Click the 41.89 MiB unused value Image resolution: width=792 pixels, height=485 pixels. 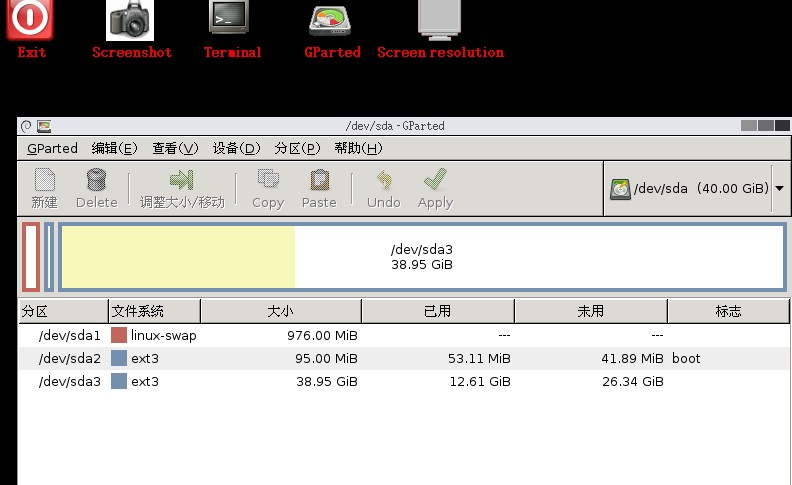click(x=632, y=359)
